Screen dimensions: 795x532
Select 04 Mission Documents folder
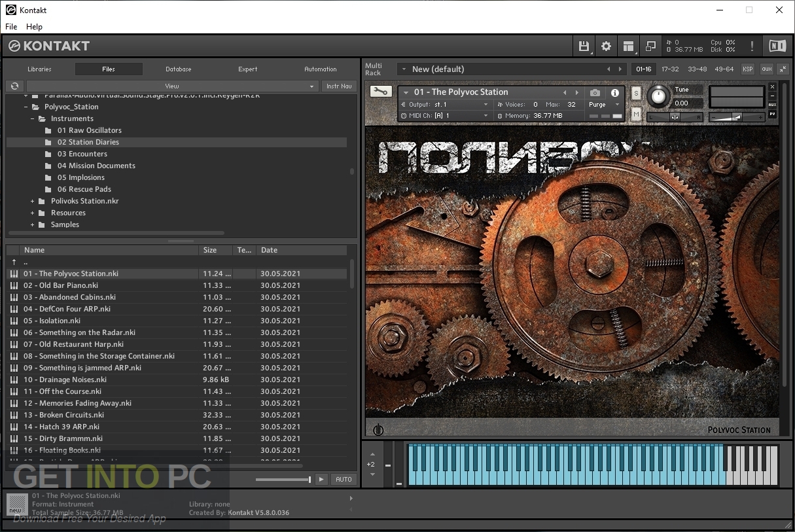96,166
